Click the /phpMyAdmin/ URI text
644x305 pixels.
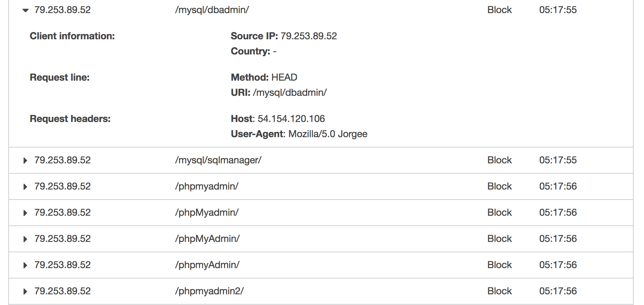207,239
